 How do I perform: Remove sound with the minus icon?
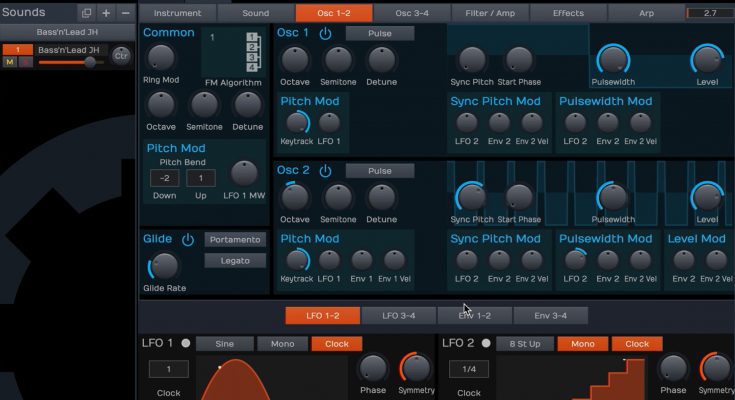[x=125, y=13]
